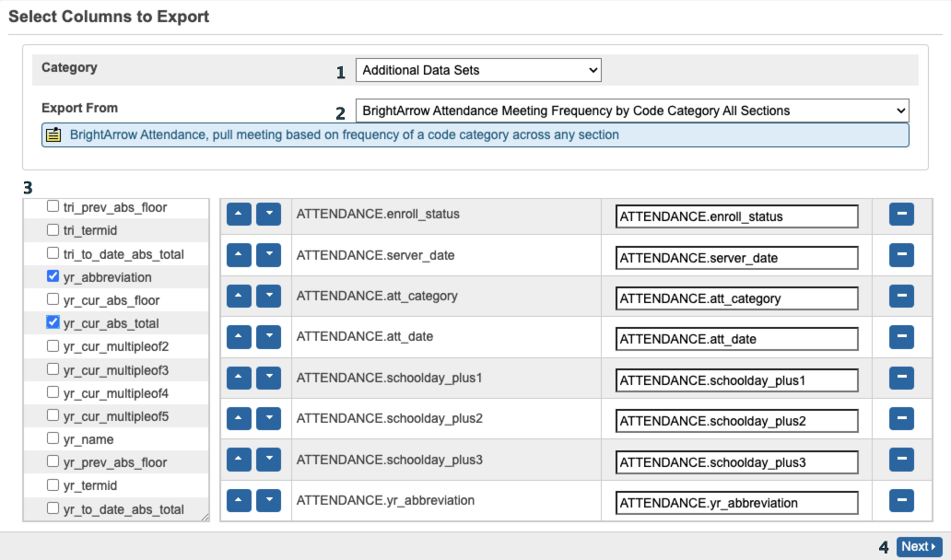This screenshot has width=951, height=560.
Task: Move ATTENDANCE.att_category row up
Action: pyautogui.click(x=239, y=296)
